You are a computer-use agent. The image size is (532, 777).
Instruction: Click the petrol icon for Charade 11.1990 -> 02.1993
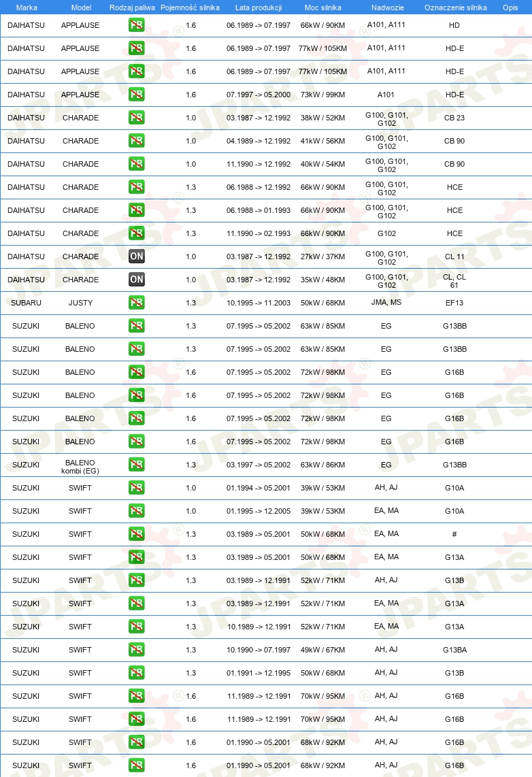point(137,233)
